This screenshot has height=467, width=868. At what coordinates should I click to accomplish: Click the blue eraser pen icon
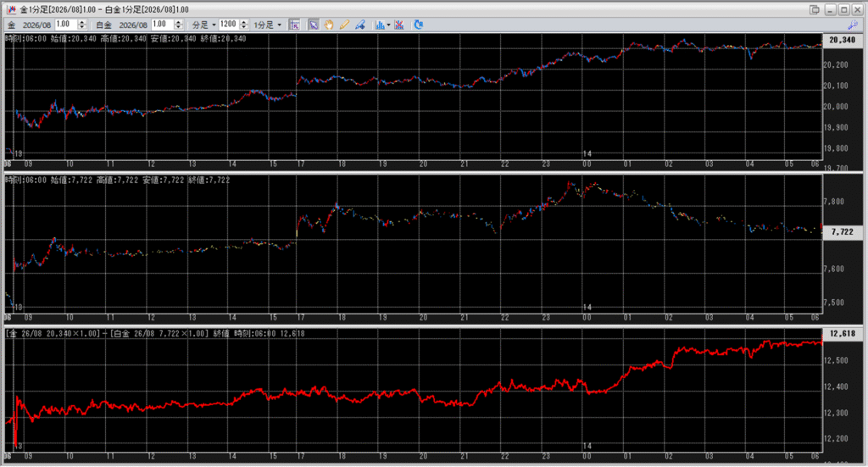pyautogui.click(x=359, y=25)
